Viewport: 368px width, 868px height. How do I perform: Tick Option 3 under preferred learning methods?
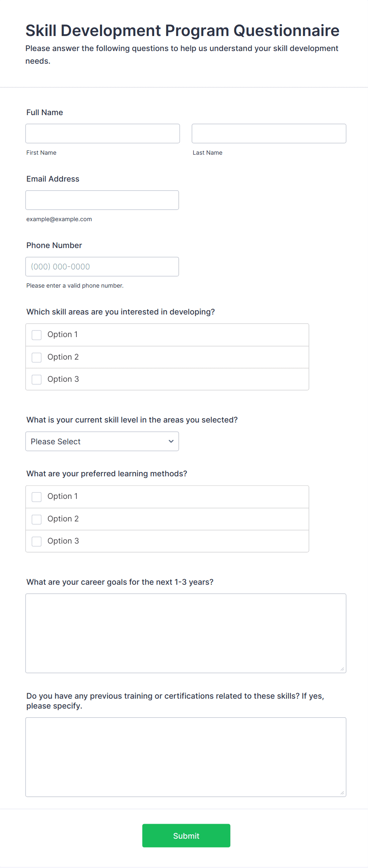coord(37,541)
